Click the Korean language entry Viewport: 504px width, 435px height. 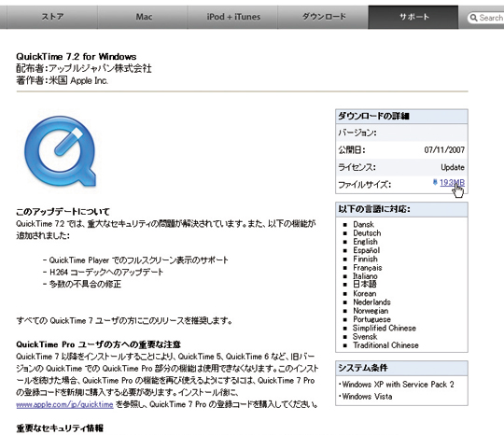[x=365, y=293]
